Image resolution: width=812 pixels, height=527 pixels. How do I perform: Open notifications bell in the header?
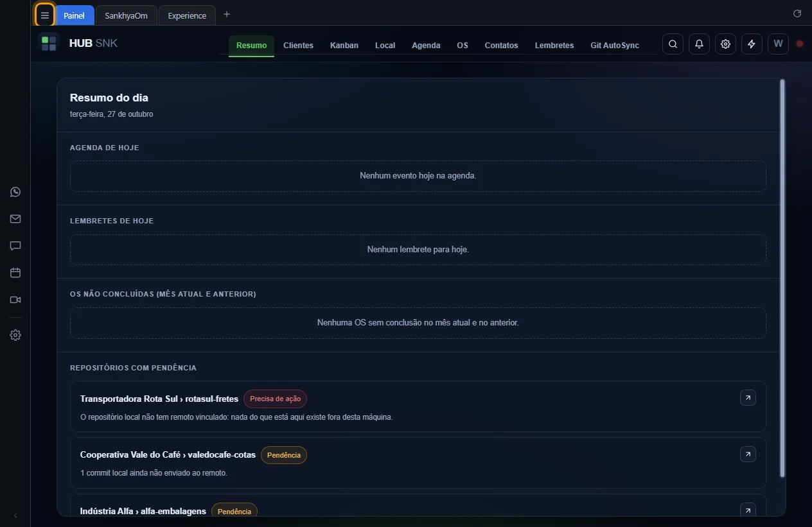point(699,44)
